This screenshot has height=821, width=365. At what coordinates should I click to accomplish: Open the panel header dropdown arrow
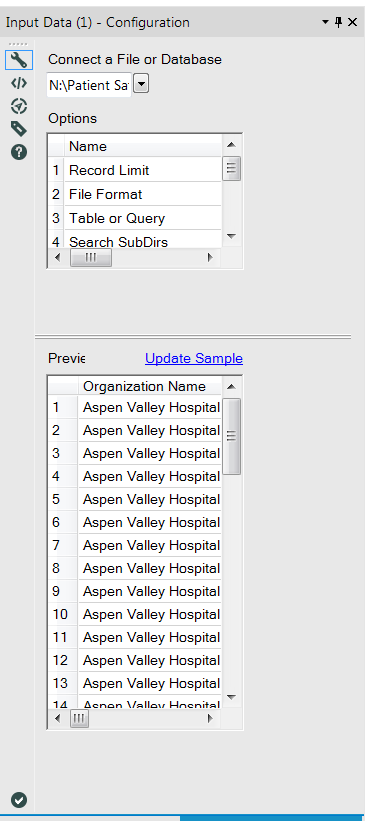(325, 22)
